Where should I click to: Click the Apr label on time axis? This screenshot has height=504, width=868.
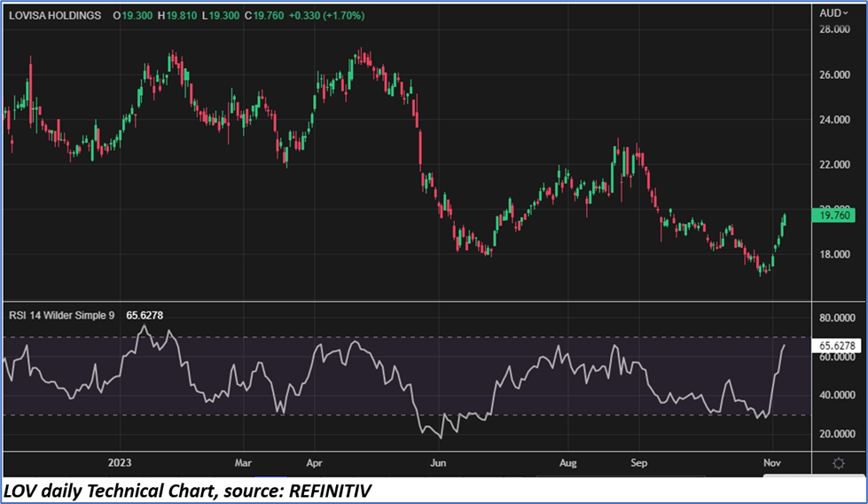point(314,462)
